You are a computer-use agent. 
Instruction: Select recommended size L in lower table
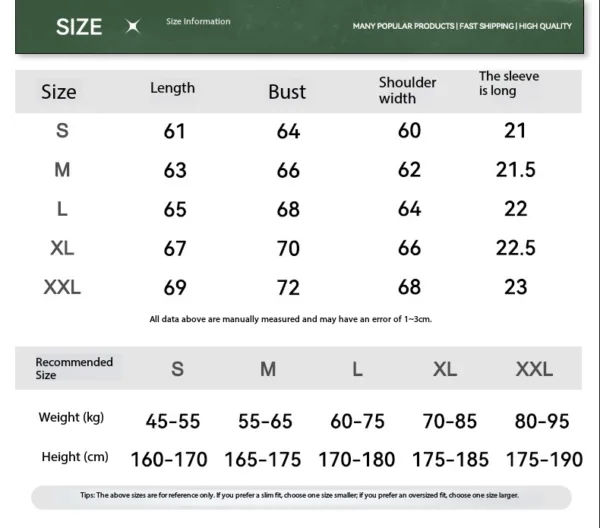(x=357, y=369)
